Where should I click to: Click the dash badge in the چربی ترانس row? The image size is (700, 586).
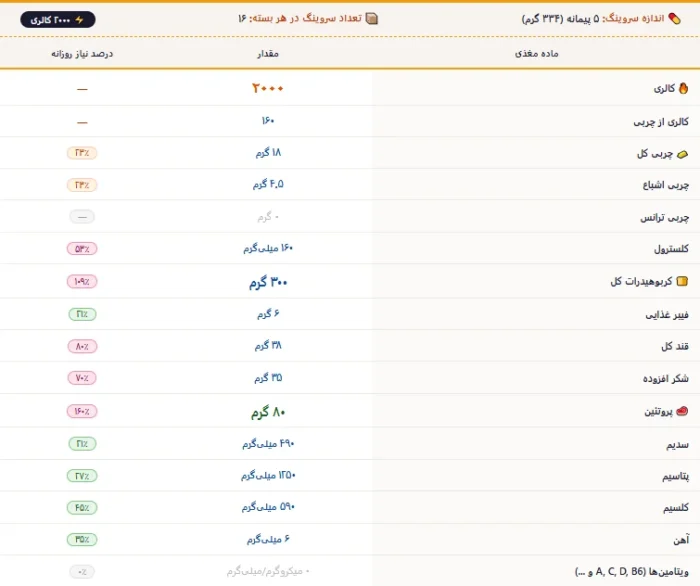(82, 217)
